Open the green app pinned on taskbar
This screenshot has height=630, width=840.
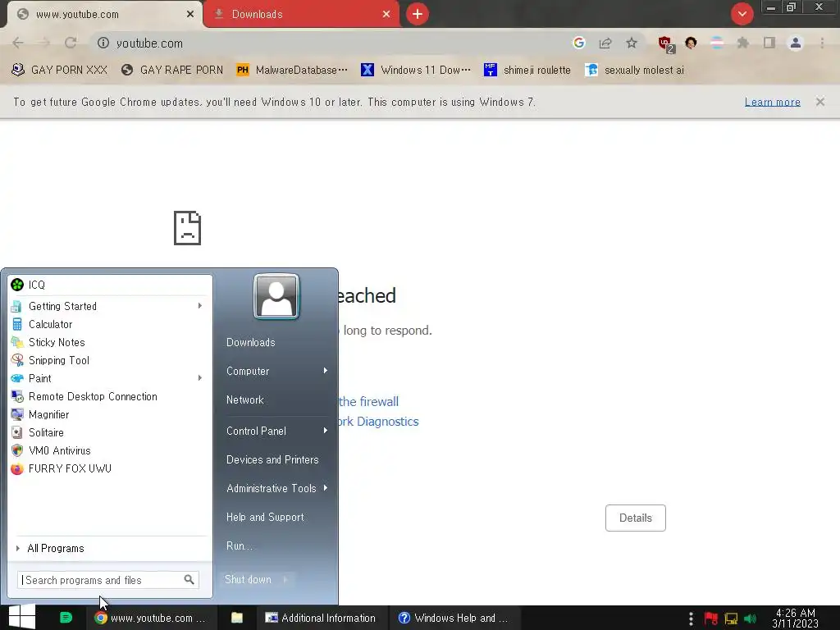66,618
